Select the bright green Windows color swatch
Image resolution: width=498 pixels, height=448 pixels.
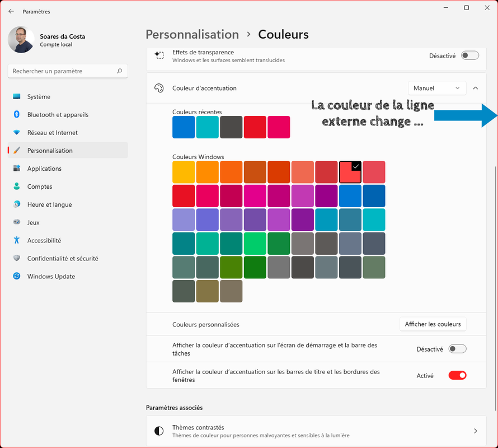click(255, 244)
